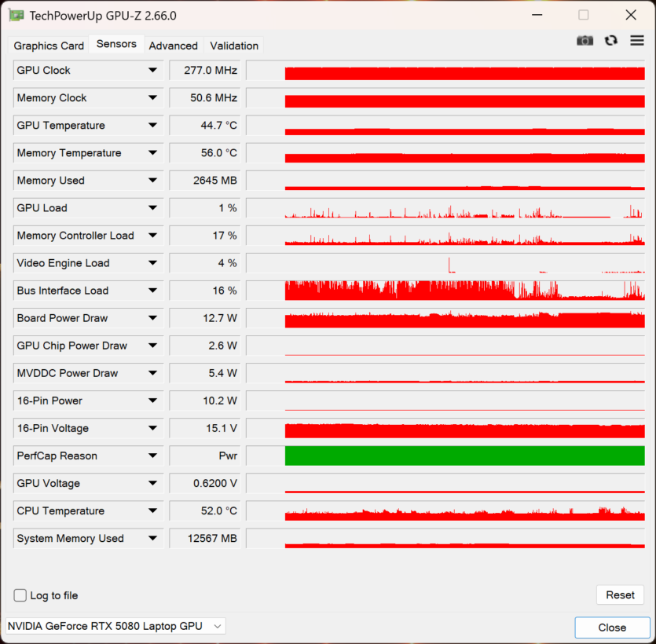Take a screenshot with the camera icon
The width and height of the screenshot is (656, 644).
tap(585, 41)
